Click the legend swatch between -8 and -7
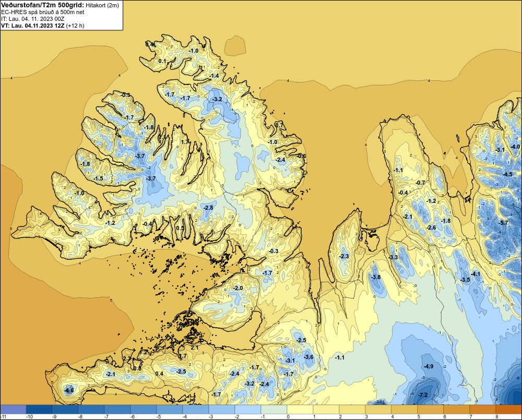The image size is (522, 420). [x=91, y=409]
